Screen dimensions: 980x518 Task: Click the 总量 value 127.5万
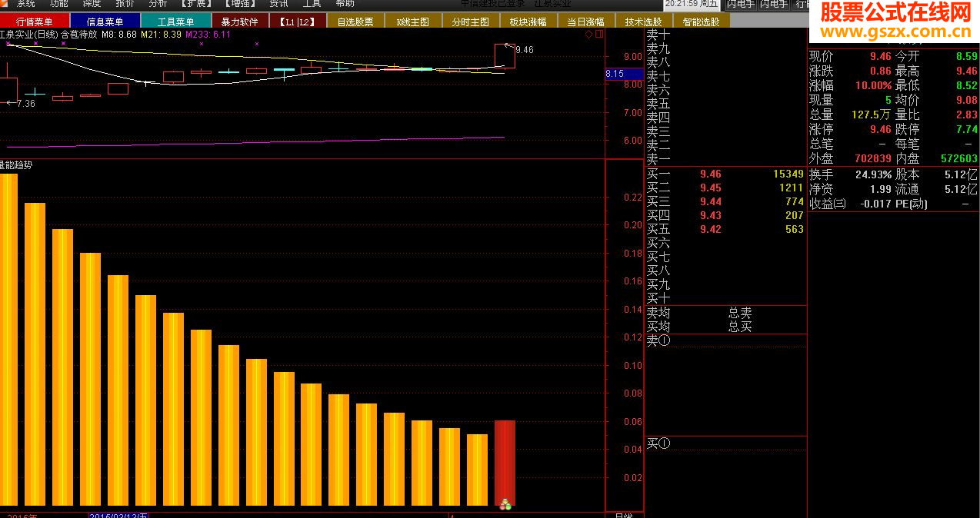coord(872,115)
